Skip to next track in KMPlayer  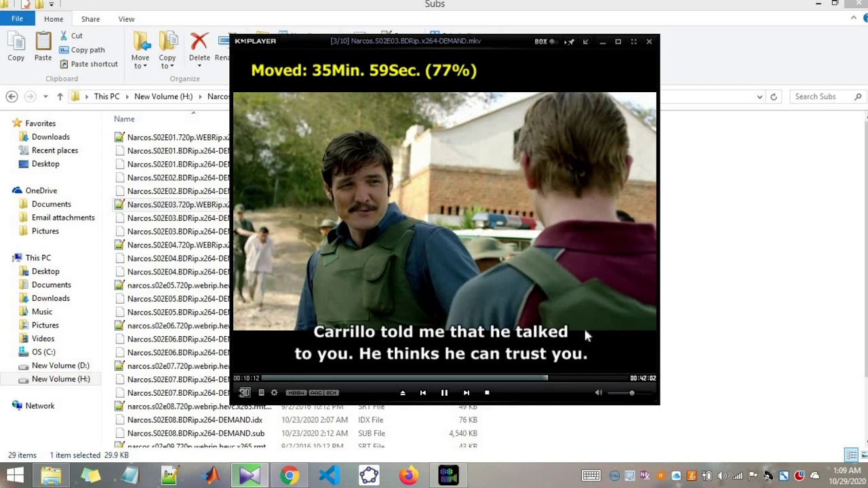click(x=466, y=392)
